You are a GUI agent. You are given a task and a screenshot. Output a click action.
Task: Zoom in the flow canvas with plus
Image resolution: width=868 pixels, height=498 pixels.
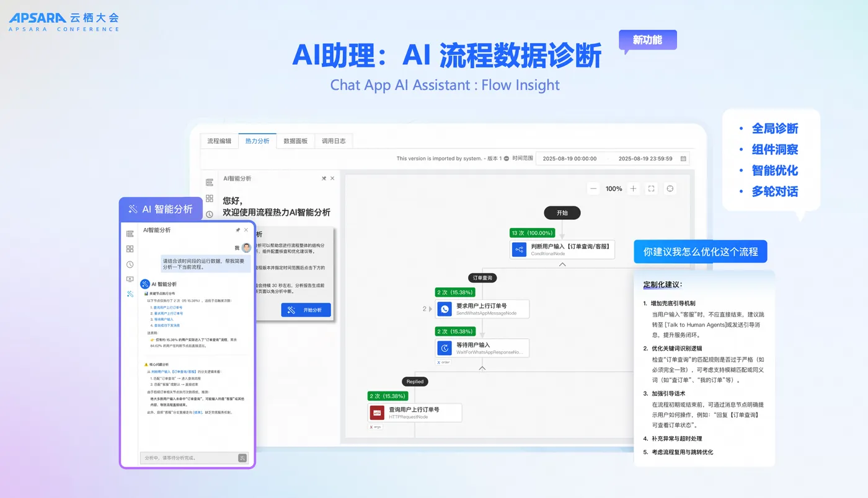[633, 188]
